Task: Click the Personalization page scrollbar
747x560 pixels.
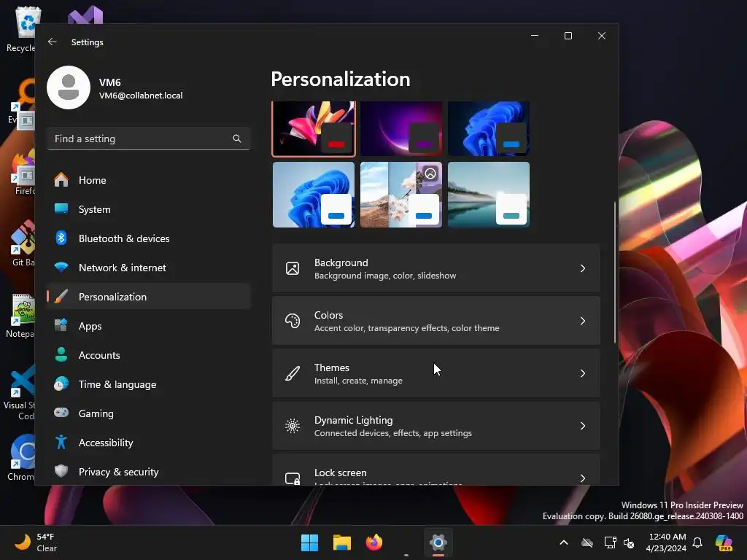Action: 614,271
